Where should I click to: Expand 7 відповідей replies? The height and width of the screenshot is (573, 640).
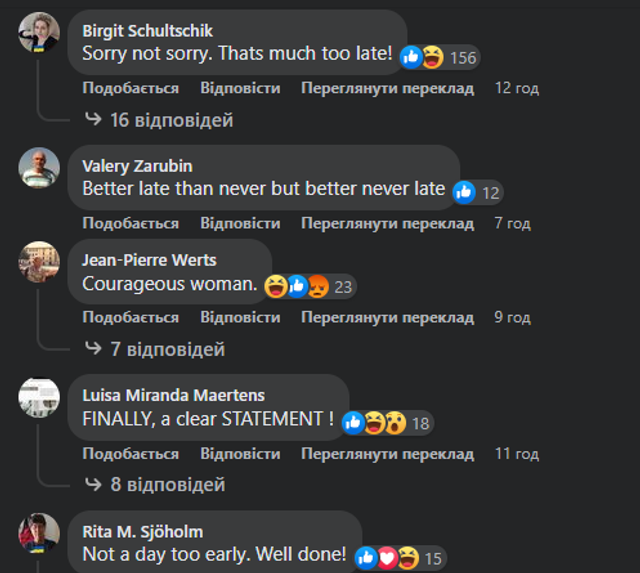pyautogui.click(x=154, y=350)
